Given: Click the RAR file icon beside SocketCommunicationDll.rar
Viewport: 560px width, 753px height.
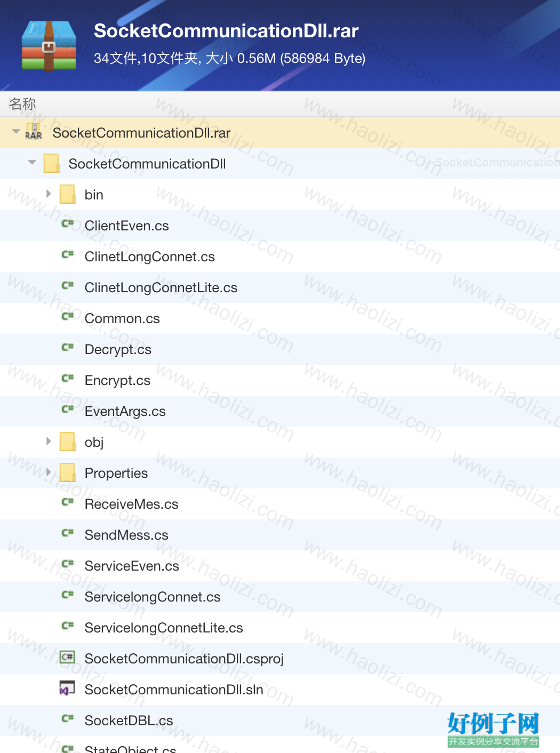Looking at the screenshot, I should coord(34,132).
